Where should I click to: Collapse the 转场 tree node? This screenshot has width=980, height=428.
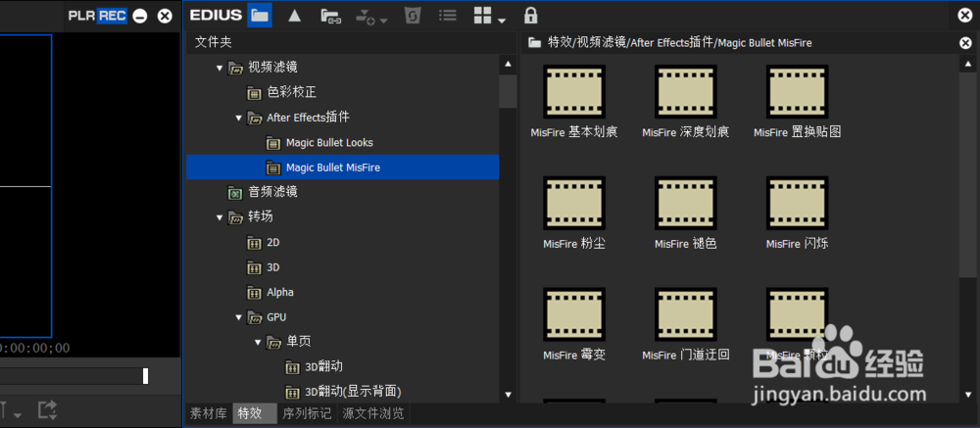220,217
